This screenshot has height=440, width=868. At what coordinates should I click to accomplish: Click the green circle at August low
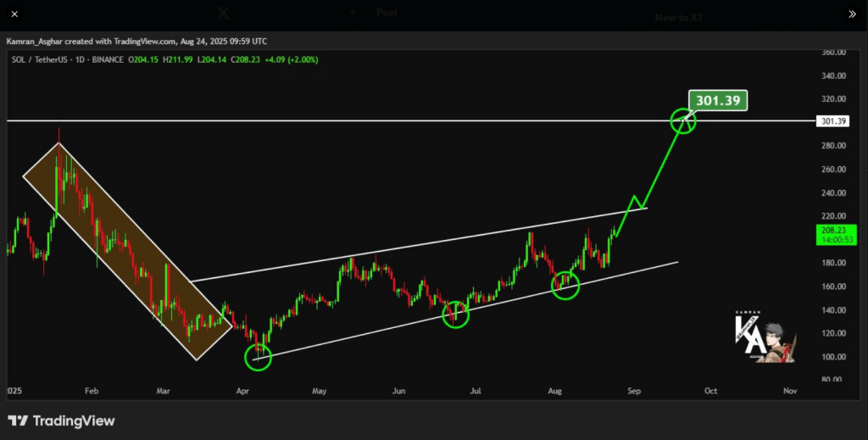(x=565, y=286)
